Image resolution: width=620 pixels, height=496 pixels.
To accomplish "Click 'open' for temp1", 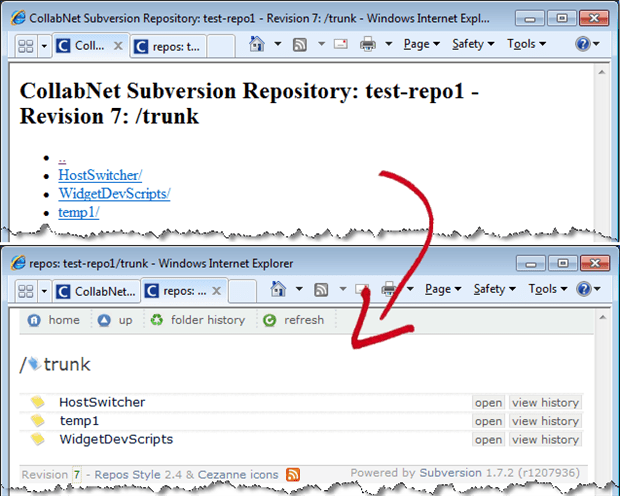I will [x=488, y=421].
